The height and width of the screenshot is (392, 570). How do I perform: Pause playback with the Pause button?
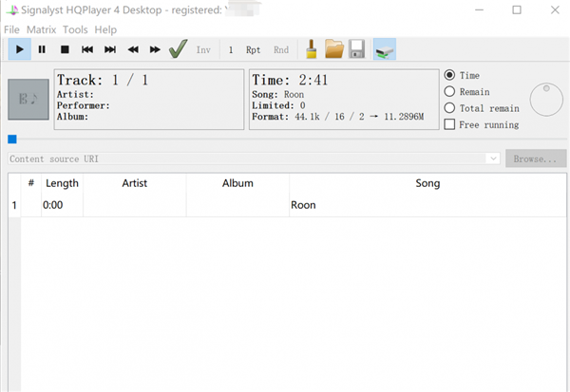click(x=42, y=49)
